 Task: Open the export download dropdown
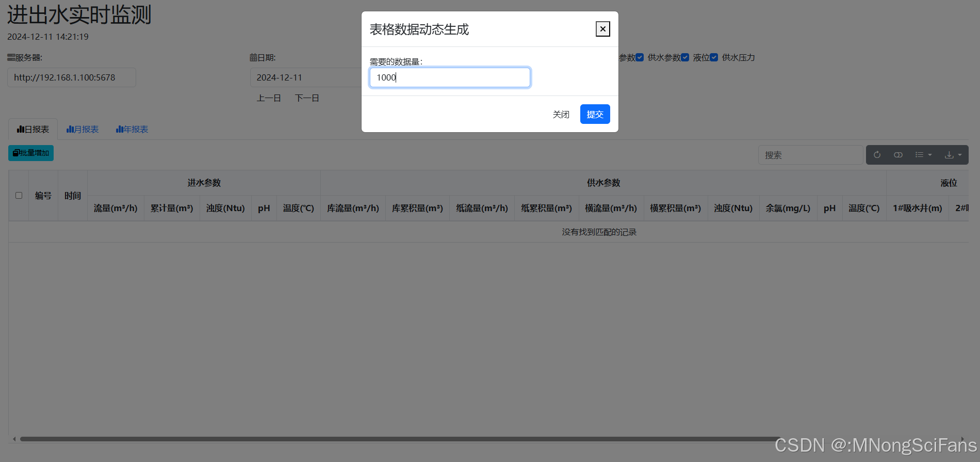tap(953, 155)
